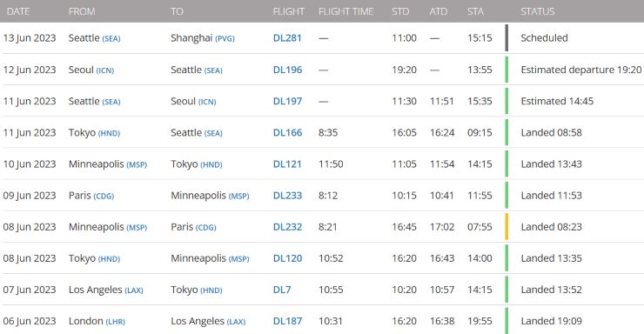Click ICN airport code in Seoul origin row
644x334 pixels.
pos(105,70)
